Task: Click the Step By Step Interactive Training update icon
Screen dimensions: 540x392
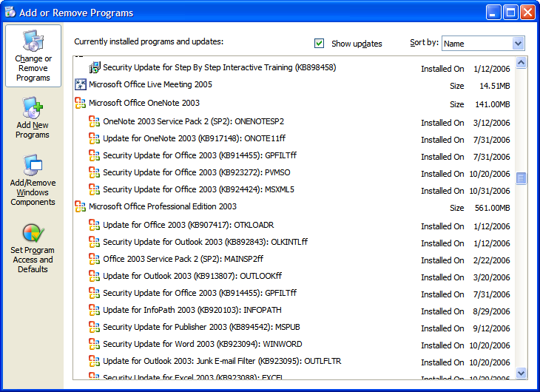Action: pyautogui.click(x=95, y=67)
